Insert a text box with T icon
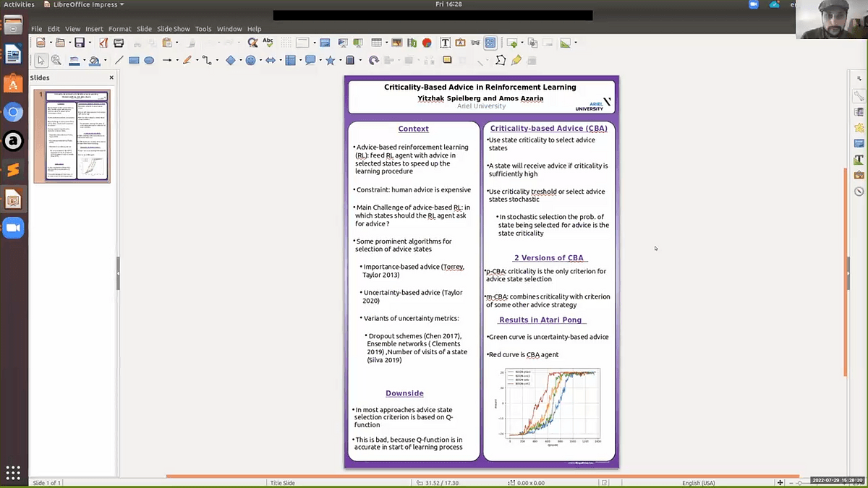Screen dimensions: 868x488 click(x=446, y=43)
